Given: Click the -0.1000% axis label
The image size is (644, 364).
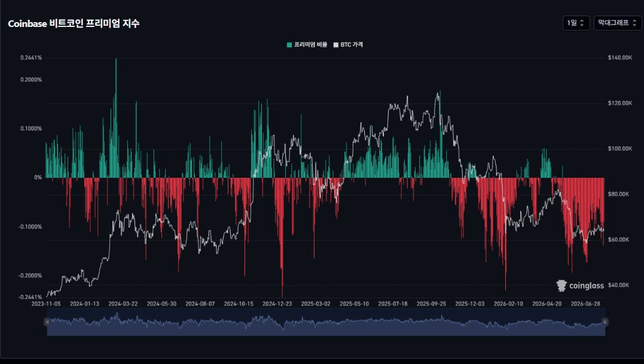Looking at the screenshot, I should [x=30, y=227].
